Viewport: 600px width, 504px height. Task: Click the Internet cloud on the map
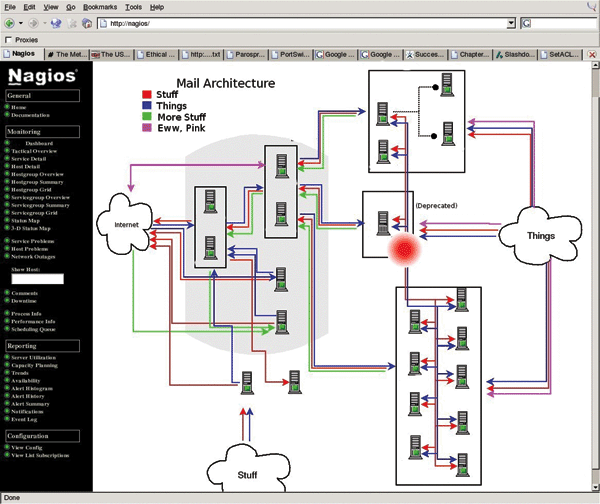(126, 227)
